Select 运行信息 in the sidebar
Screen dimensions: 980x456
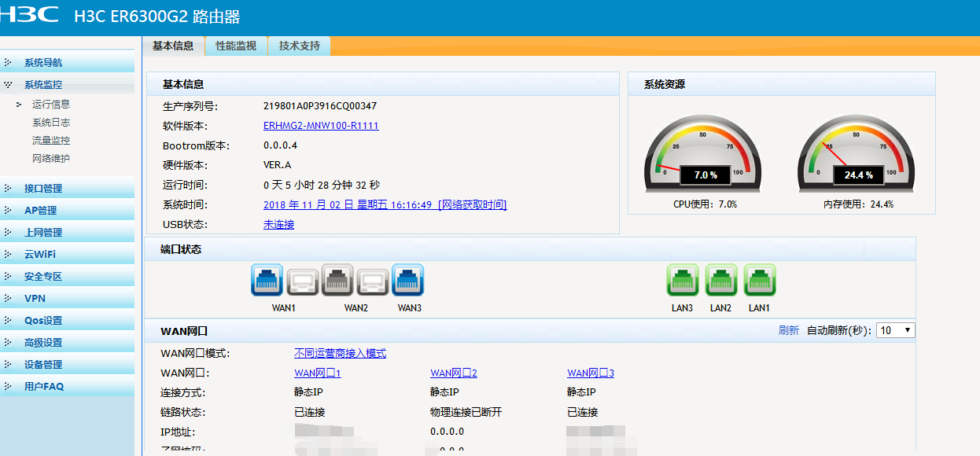click(51, 104)
